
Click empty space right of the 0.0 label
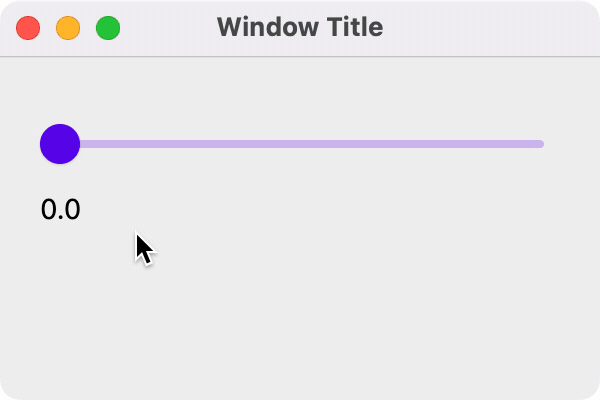[250, 210]
